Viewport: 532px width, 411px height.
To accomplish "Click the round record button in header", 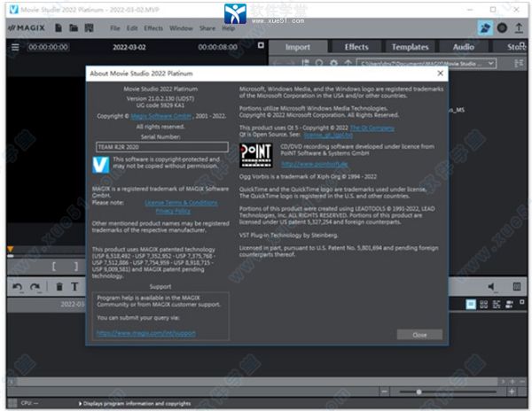I will coord(502,27).
